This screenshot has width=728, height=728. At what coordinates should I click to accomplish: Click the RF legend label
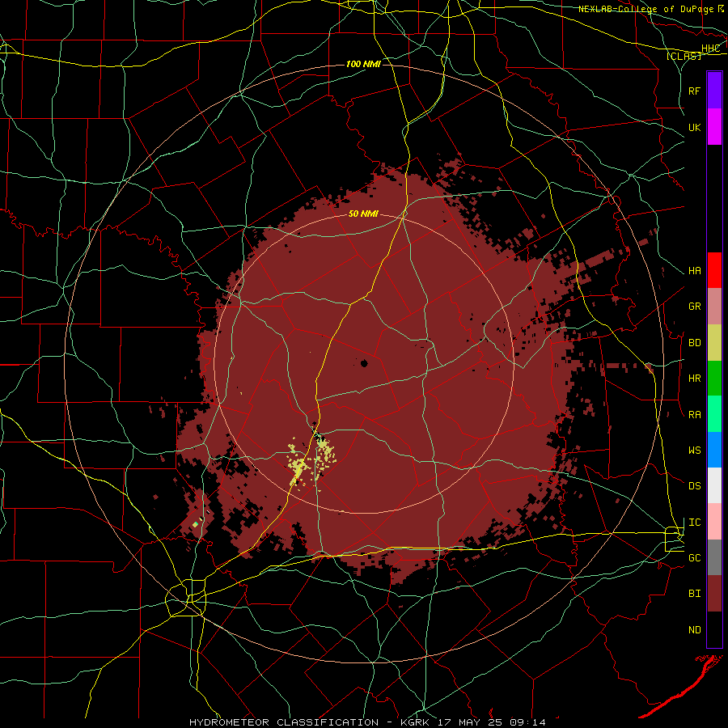[x=695, y=91]
